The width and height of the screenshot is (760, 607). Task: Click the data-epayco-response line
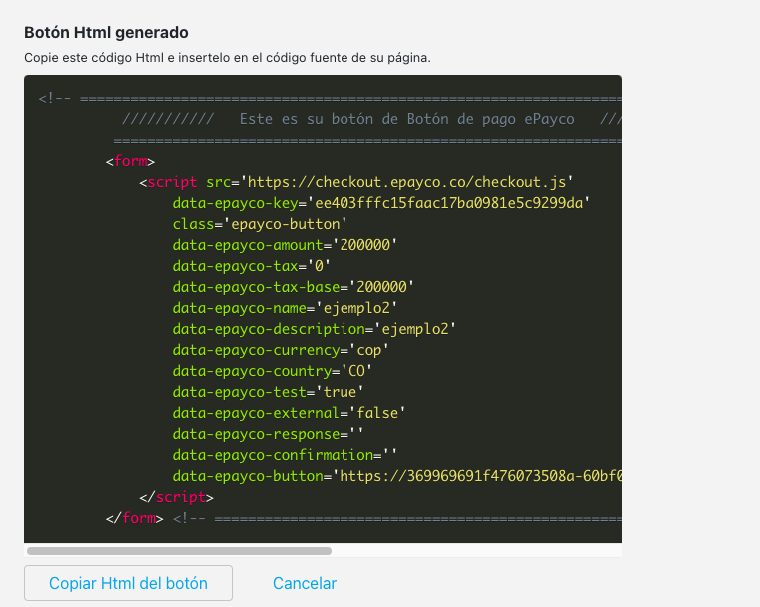coord(268,433)
